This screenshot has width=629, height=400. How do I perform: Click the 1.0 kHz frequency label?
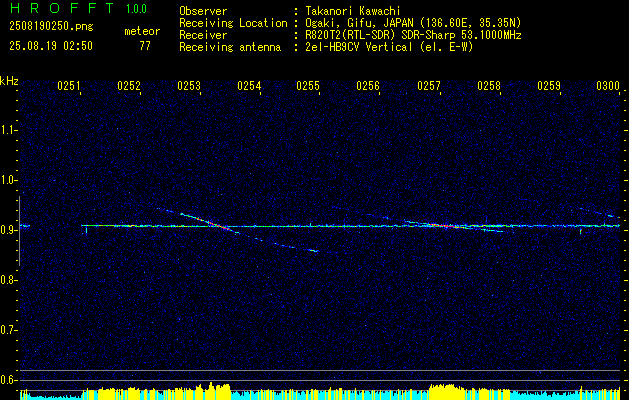pyautogui.click(x=7, y=180)
